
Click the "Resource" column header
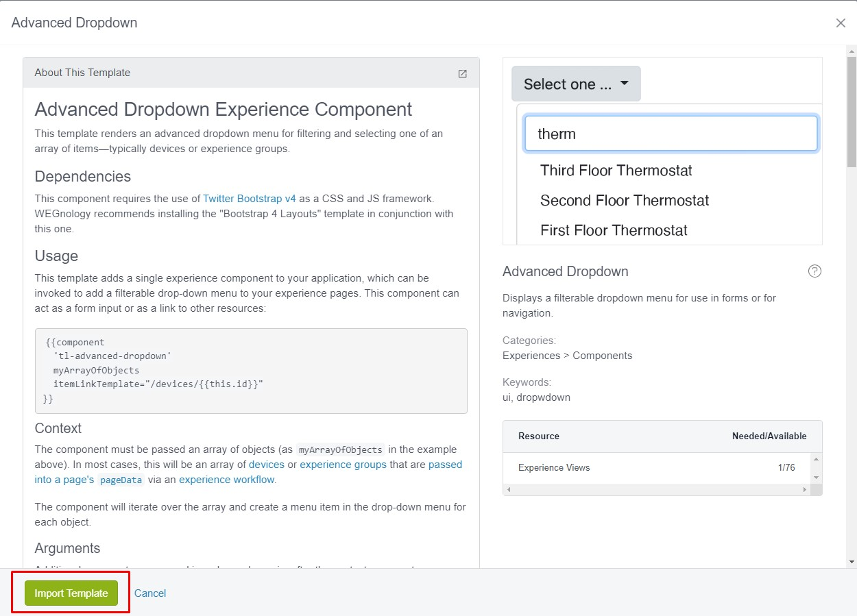tap(539, 436)
